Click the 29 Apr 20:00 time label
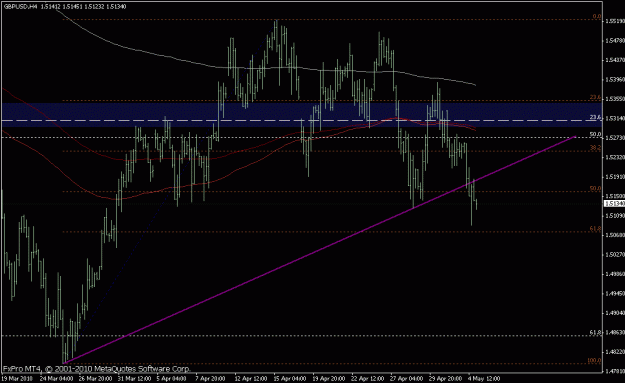The image size is (625, 383). click(446, 378)
